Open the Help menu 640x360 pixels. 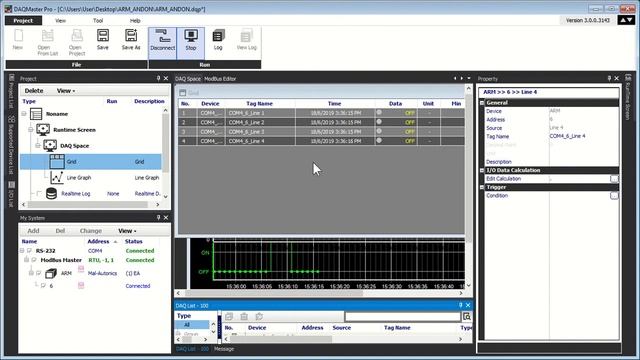135,20
